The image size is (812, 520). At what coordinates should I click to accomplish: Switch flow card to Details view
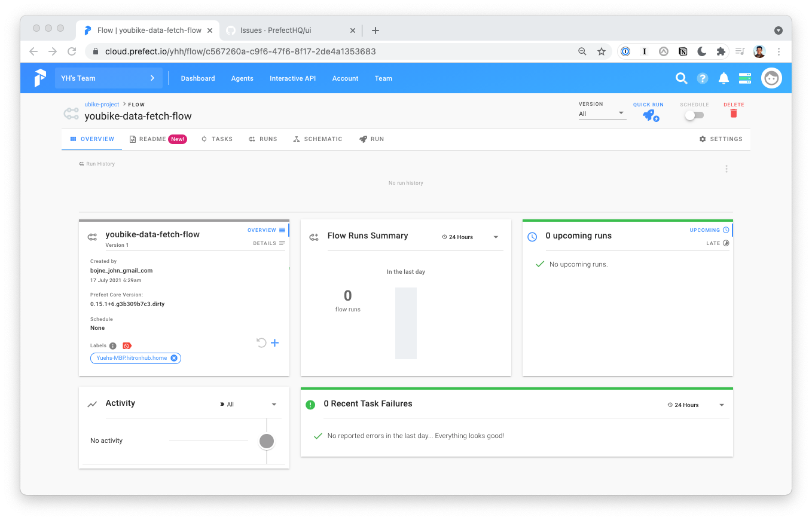269,243
